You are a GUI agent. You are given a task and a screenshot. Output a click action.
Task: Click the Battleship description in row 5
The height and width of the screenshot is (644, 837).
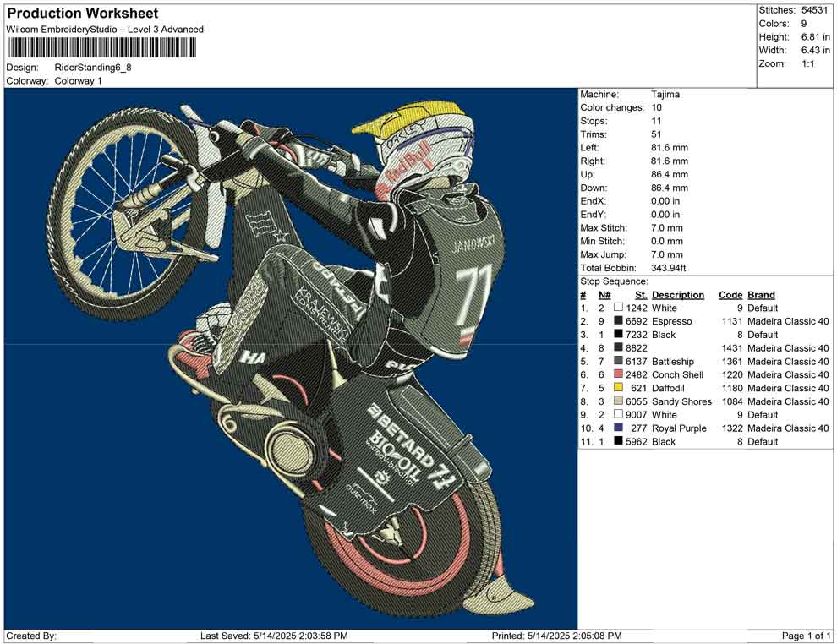pyautogui.click(x=673, y=361)
